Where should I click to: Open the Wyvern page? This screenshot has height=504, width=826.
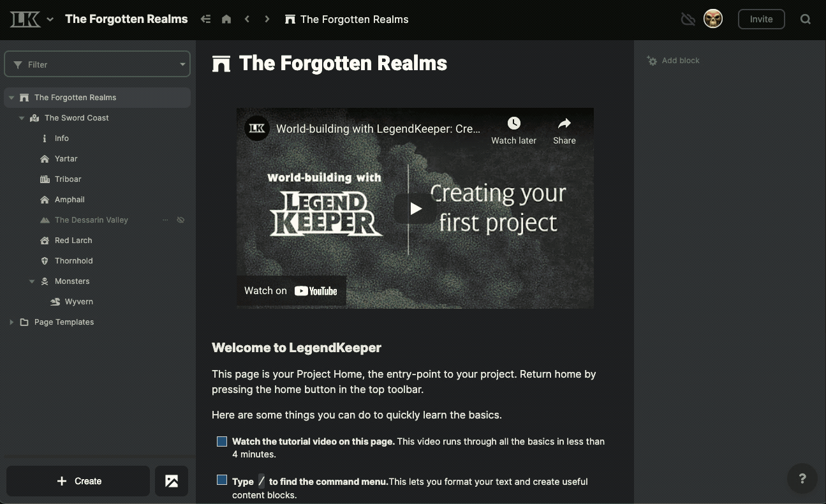click(x=79, y=302)
